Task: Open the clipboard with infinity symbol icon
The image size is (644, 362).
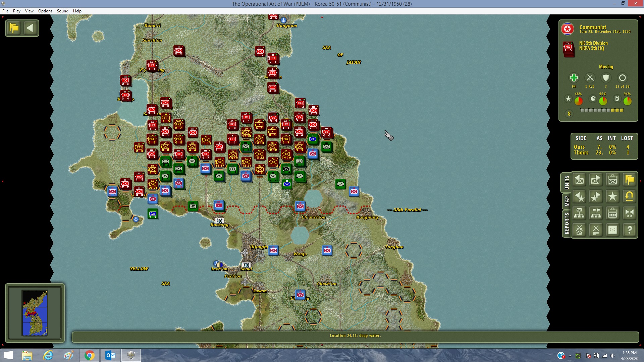Action: (613, 213)
